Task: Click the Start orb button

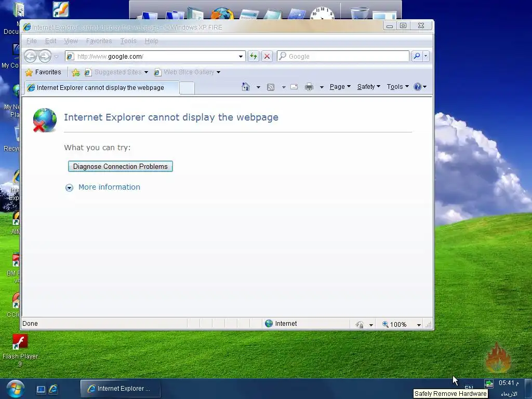Action: 15,389
